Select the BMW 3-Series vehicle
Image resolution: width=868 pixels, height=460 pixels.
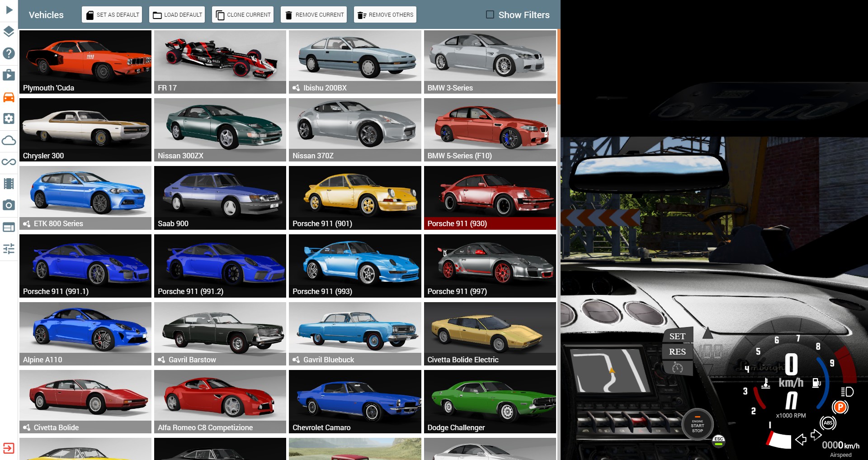[x=490, y=62]
